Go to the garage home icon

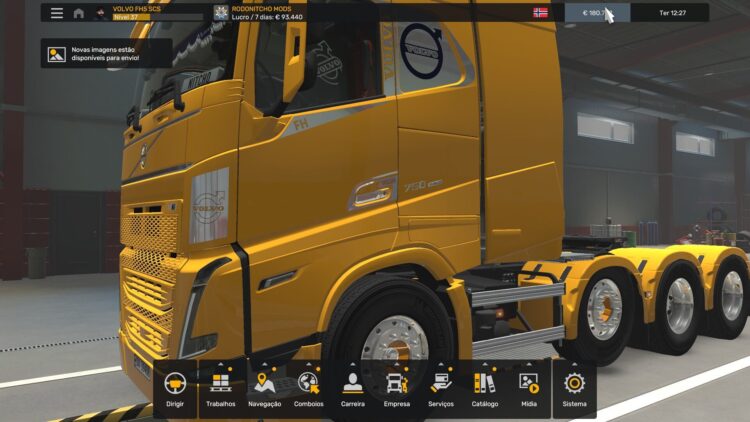[79, 13]
